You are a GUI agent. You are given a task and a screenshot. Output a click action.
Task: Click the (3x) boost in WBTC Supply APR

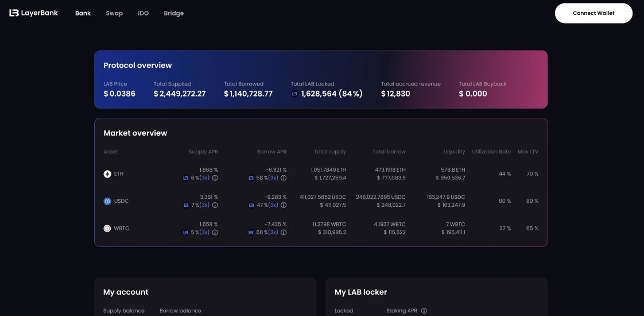point(204,232)
